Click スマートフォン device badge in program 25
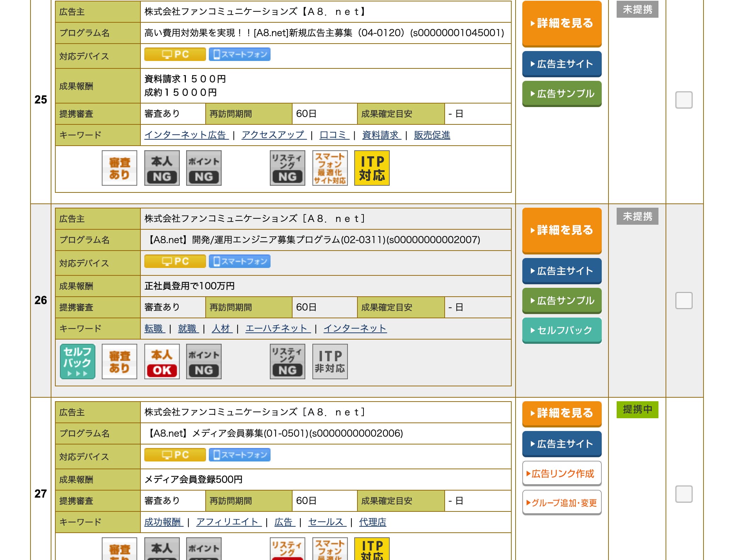The height and width of the screenshot is (560, 734). (x=240, y=54)
